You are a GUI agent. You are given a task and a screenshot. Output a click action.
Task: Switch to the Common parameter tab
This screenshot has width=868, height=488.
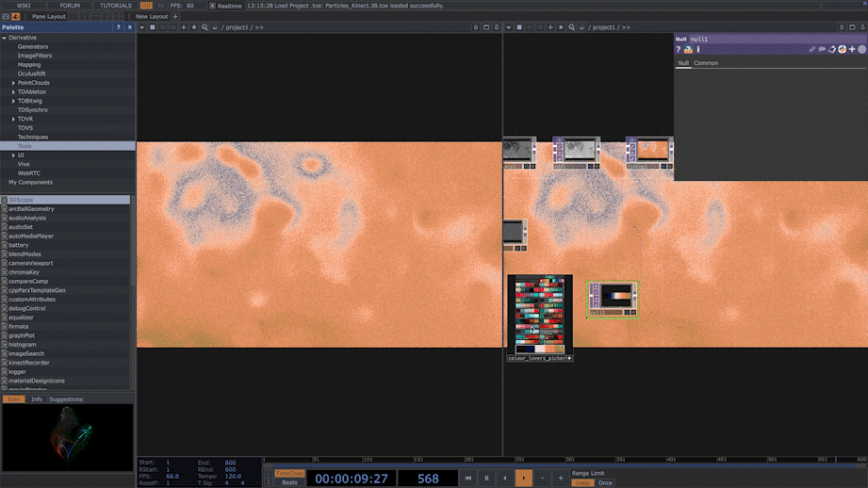click(x=706, y=63)
